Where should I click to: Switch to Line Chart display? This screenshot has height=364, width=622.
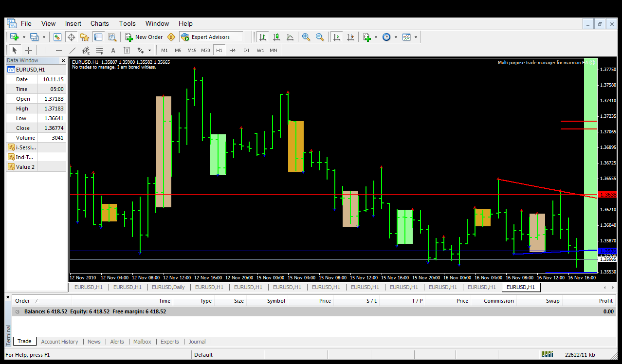290,37
